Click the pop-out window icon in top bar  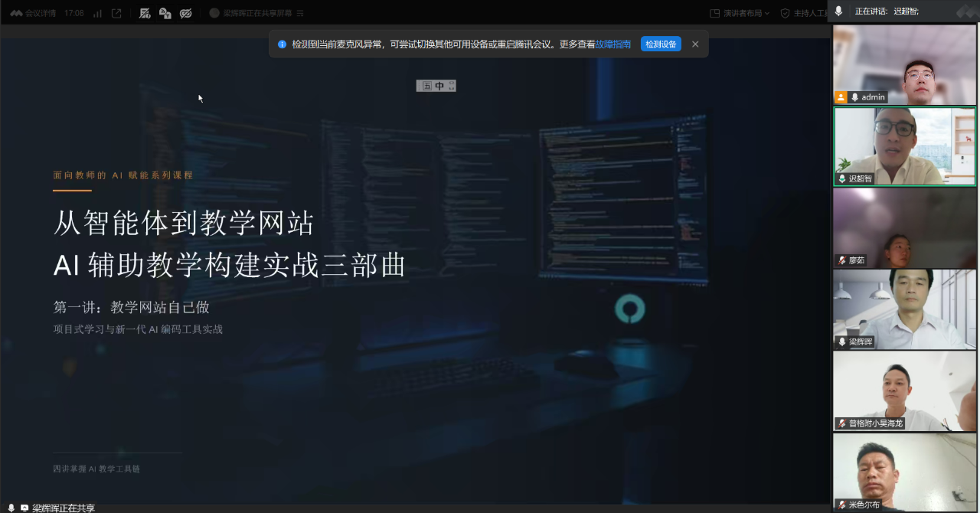point(116,13)
